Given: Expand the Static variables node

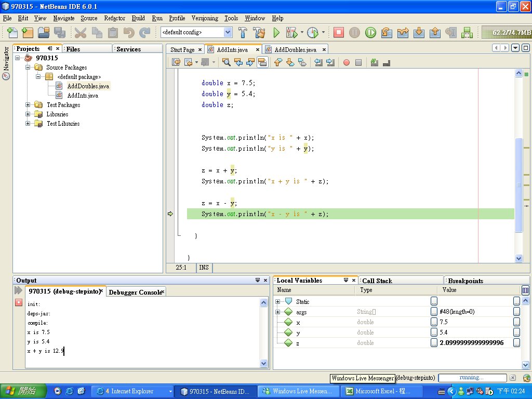Looking at the screenshot, I should 277,301.
